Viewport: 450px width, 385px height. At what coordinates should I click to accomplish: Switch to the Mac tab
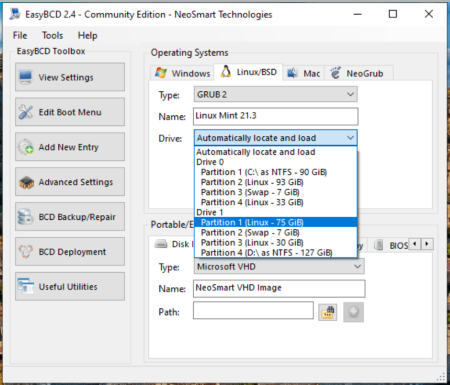coord(304,73)
